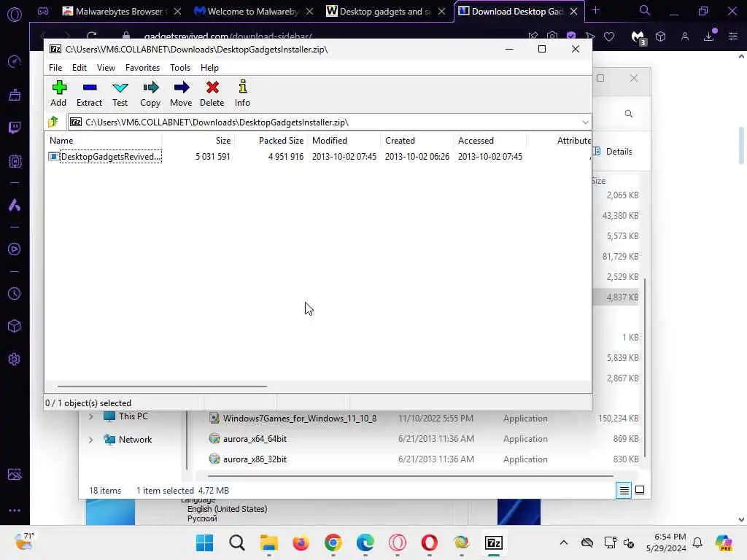The image size is (747, 560).
Task: Click 7-Zip horizontal scrollbar
Action: point(162,386)
